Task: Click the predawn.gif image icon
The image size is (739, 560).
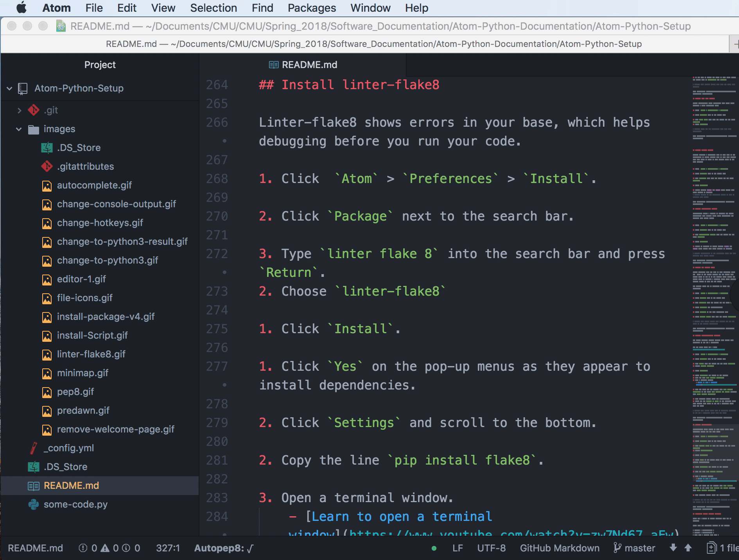Action: [x=47, y=411]
